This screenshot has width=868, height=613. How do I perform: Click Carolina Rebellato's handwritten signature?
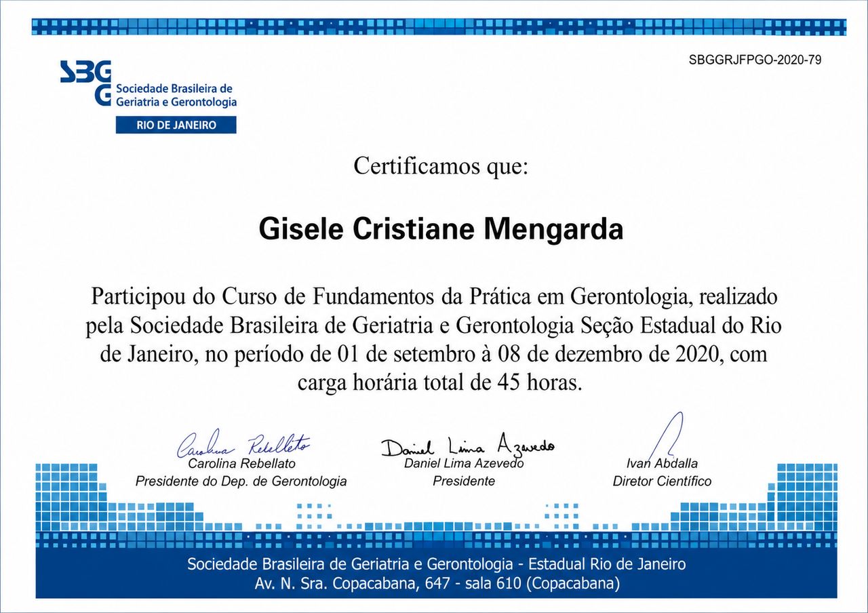tap(243, 446)
